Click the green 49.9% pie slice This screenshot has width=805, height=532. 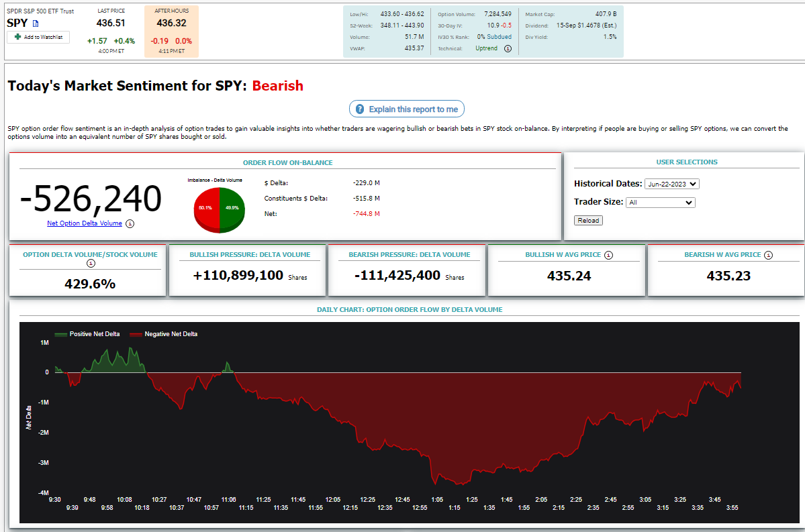pyautogui.click(x=232, y=208)
